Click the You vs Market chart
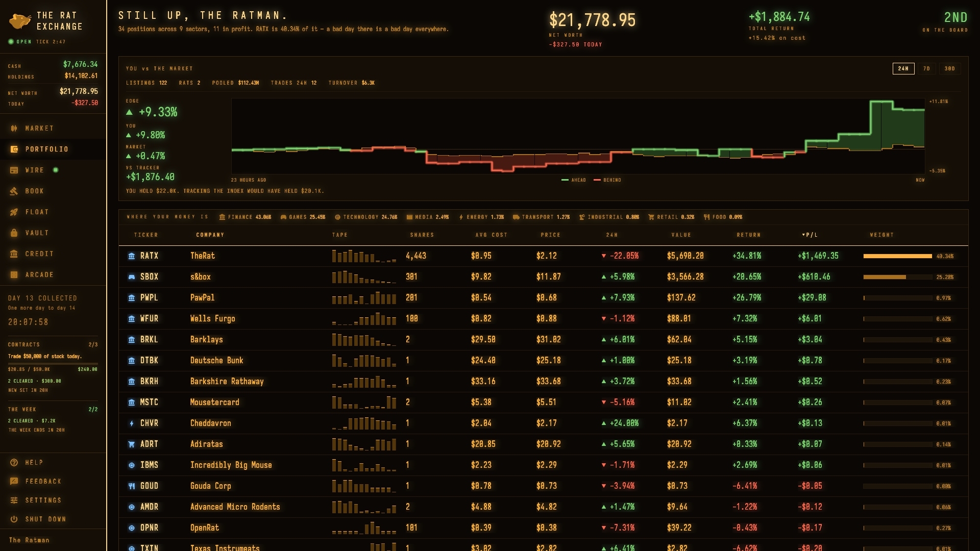 click(578, 136)
